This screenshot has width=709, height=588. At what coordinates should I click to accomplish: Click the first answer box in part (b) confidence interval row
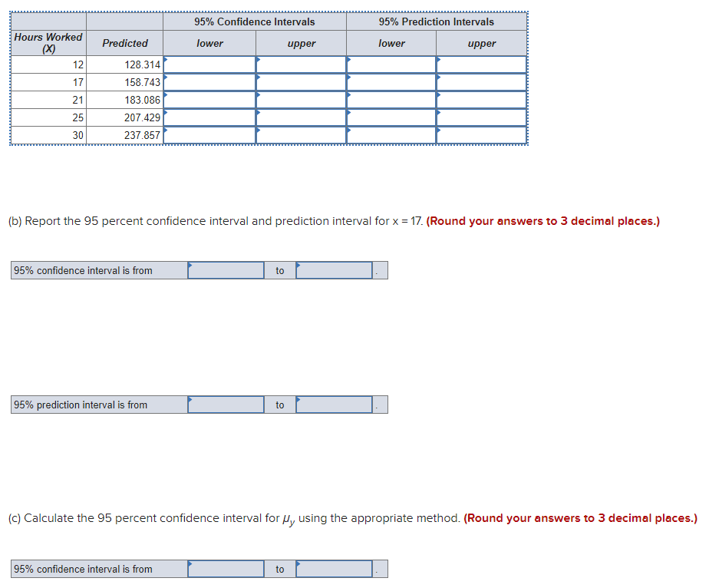click(226, 269)
